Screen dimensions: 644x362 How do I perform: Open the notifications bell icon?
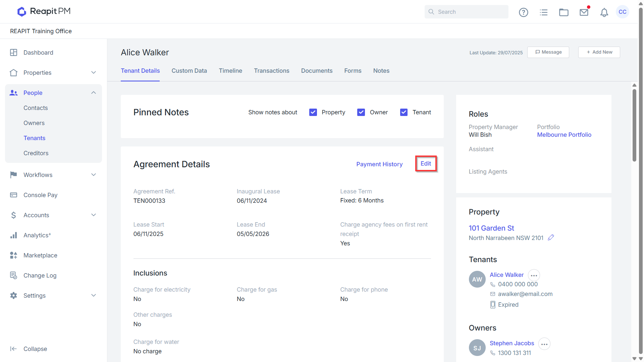coord(604,12)
